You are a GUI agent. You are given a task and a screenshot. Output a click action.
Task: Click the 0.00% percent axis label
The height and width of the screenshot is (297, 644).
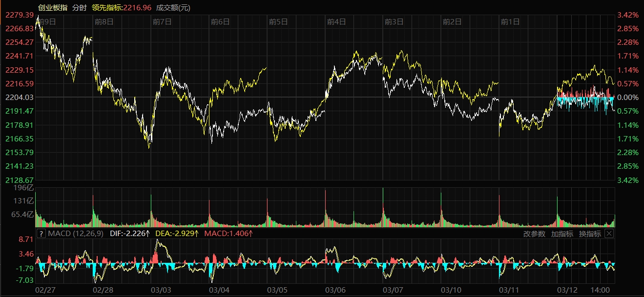[x=627, y=98]
